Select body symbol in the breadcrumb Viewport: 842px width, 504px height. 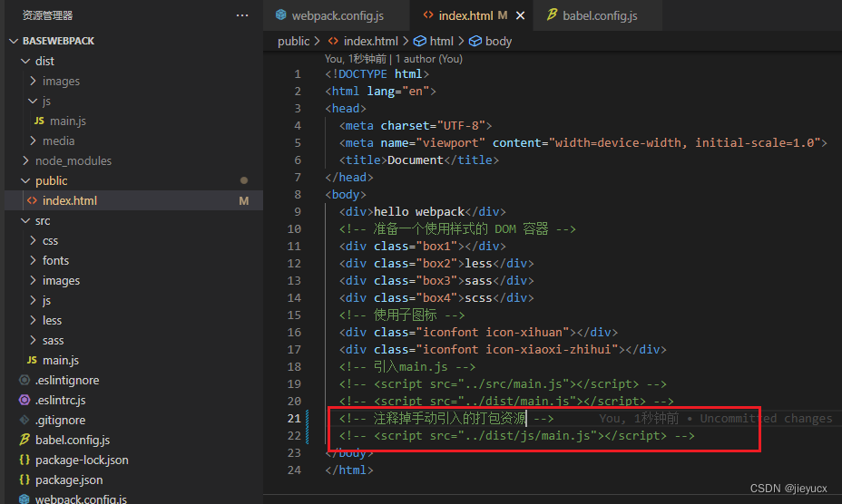click(x=498, y=42)
